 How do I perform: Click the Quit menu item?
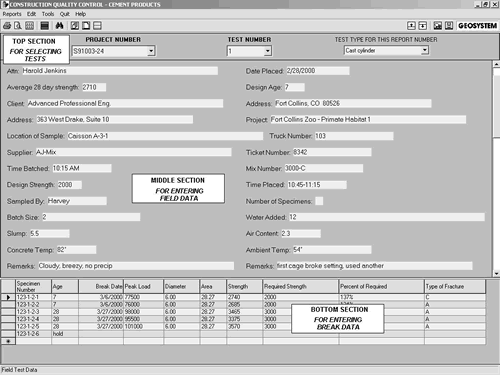65,14
